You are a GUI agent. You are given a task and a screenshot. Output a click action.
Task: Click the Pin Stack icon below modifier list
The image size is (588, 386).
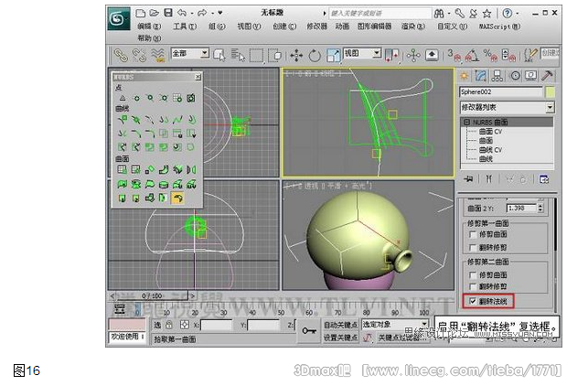point(468,179)
